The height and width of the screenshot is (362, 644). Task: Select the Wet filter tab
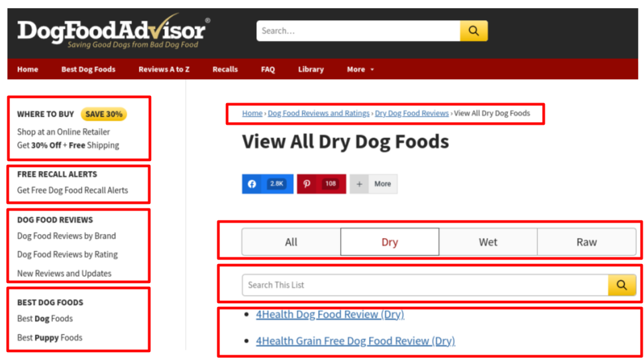pos(488,242)
